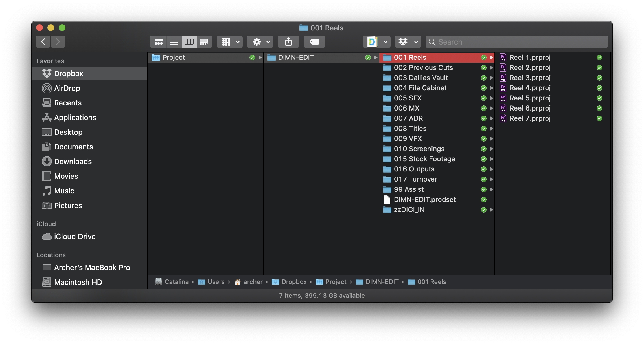This screenshot has height=344, width=644.
Task: Click the green sync checkmark on the Project folder
Action: [x=252, y=57]
